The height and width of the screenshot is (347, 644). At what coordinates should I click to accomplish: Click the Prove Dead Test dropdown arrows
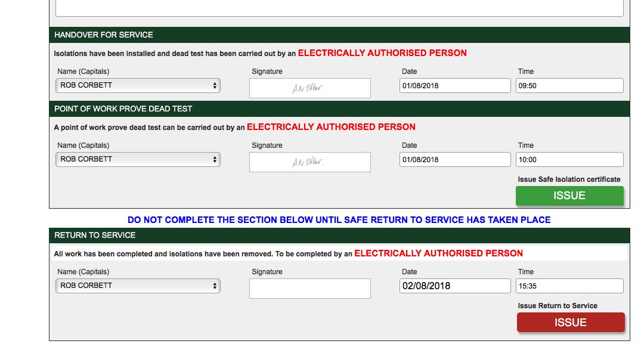(214, 159)
